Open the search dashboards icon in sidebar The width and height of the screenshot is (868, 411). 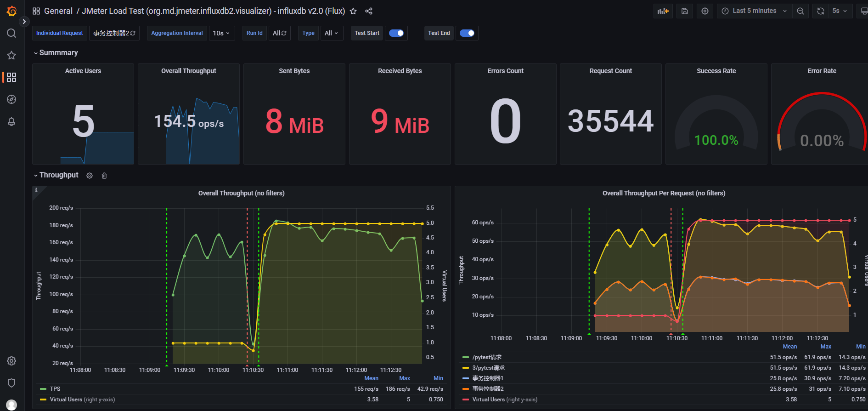(11, 33)
